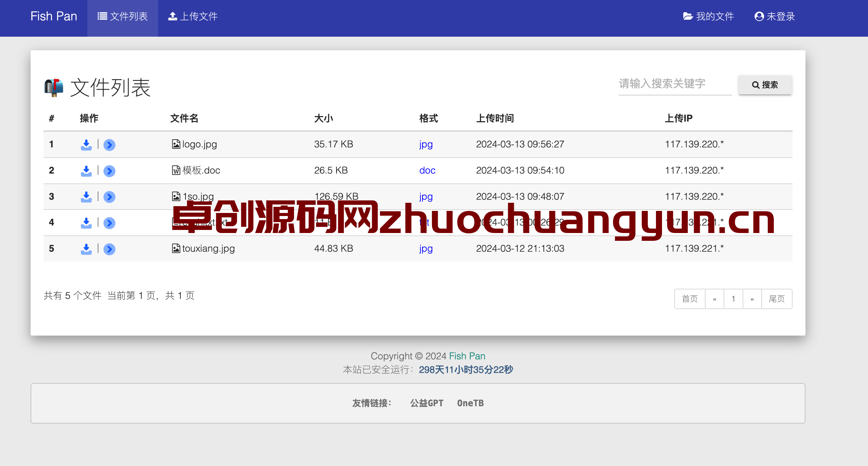
Task: Click upload time 2024-03-13 09:54:10
Action: click(520, 170)
